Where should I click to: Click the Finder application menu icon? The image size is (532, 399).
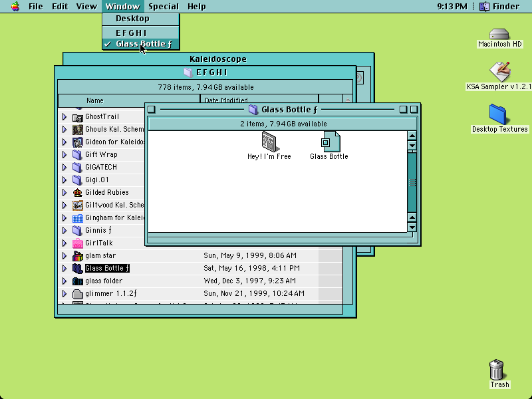pyautogui.click(x=485, y=6)
